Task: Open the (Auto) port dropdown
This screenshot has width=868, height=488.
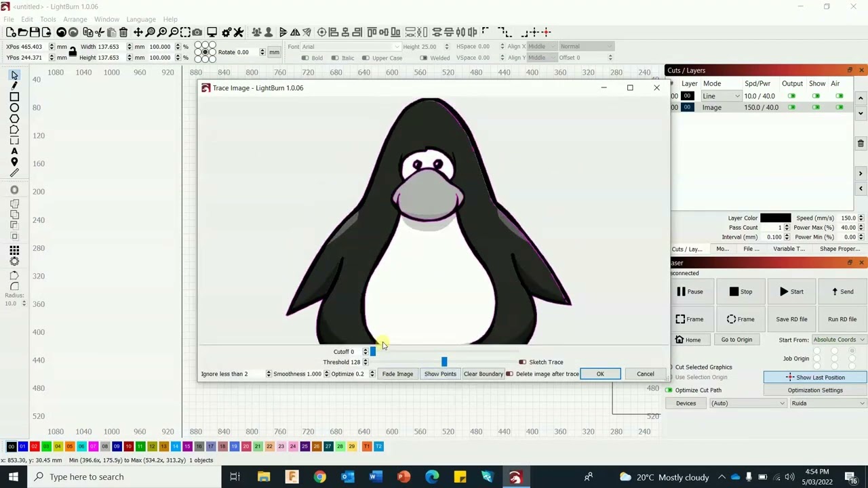Action: [x=748, y=403]
